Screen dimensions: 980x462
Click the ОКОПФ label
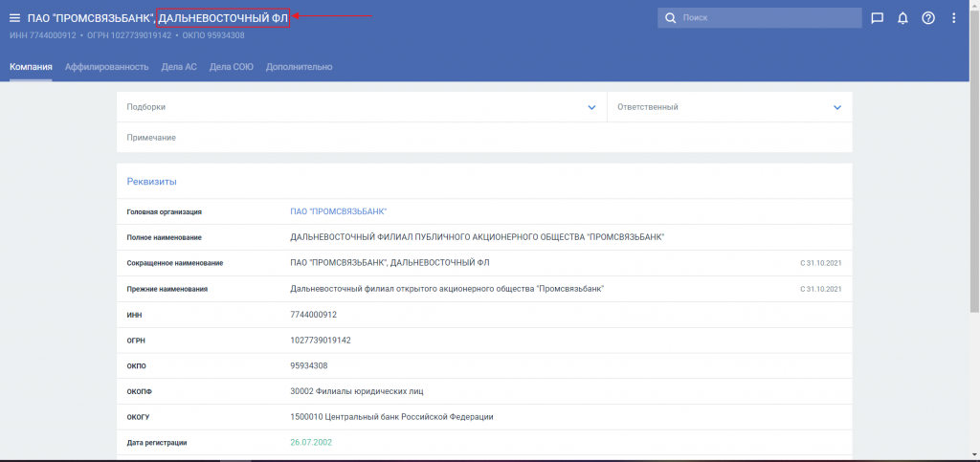[x=140, y=391]
